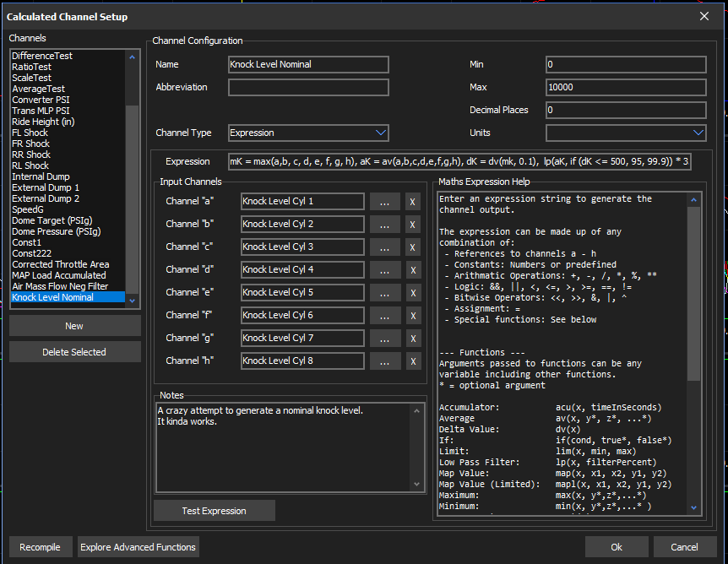Browse for Channel "h" using ellipsis button
This screenshot has height=564, width=728.
coord(385,361)
